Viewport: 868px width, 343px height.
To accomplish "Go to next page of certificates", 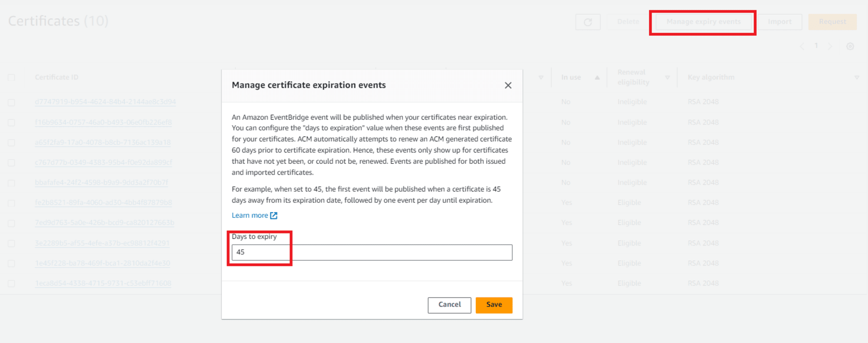I will [x=830, y=46].
